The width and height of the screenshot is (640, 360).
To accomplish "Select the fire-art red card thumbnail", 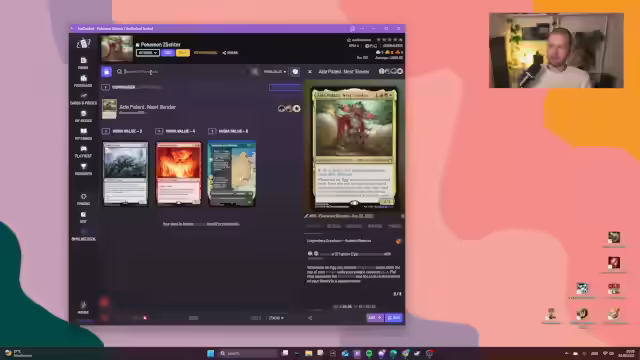I will tap(178, 173).
